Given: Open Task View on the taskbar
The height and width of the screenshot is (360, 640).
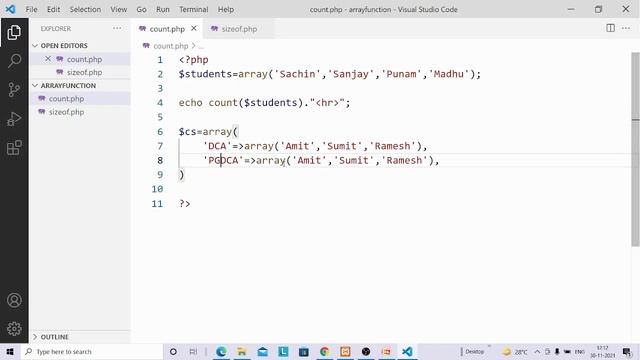Looking at the screenshot, I should coord(193,351).
